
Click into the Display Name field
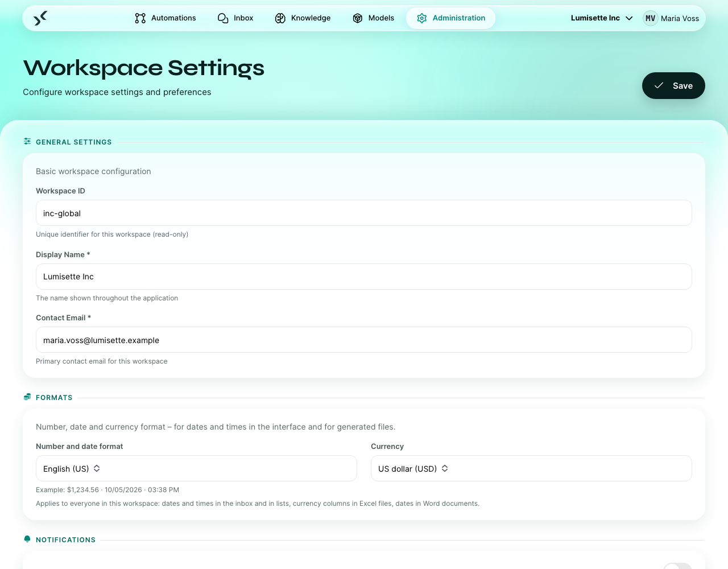point(364,277)
